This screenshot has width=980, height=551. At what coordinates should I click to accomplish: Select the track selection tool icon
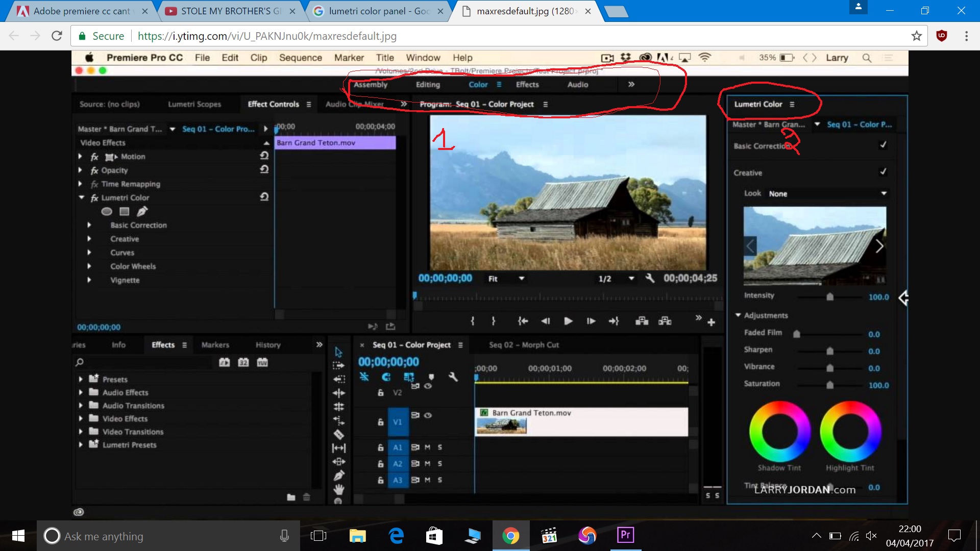(339, 364)
